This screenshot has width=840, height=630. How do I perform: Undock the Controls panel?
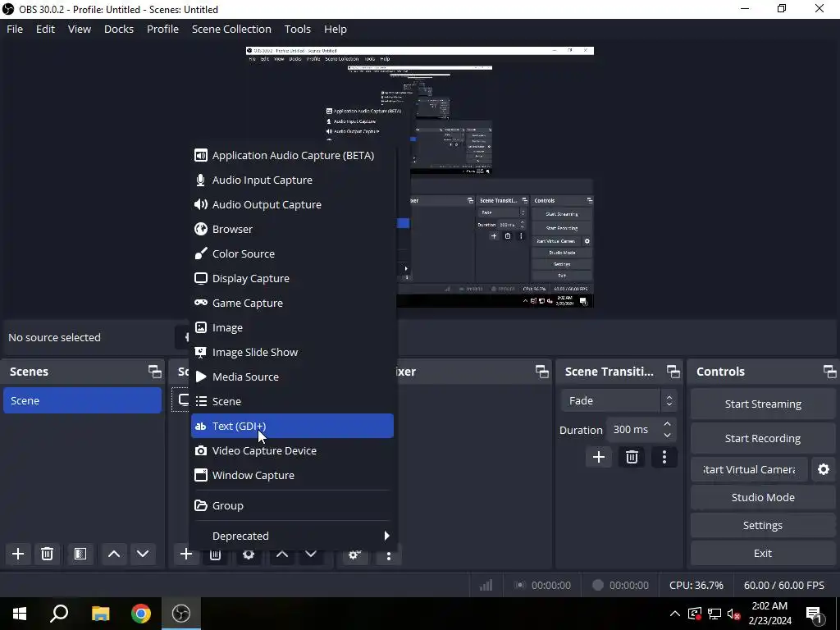click(x=830, y=372)
